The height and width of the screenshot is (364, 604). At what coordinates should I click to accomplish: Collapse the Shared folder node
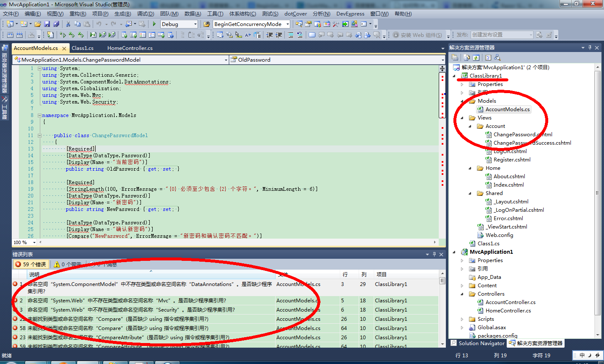[470, 193]
